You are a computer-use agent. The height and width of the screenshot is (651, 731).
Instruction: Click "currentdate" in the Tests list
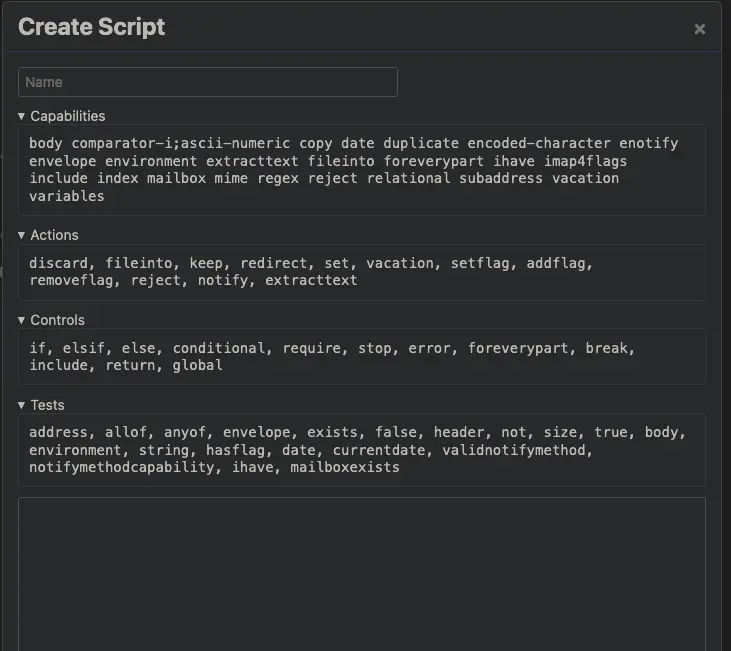[379, 450]
